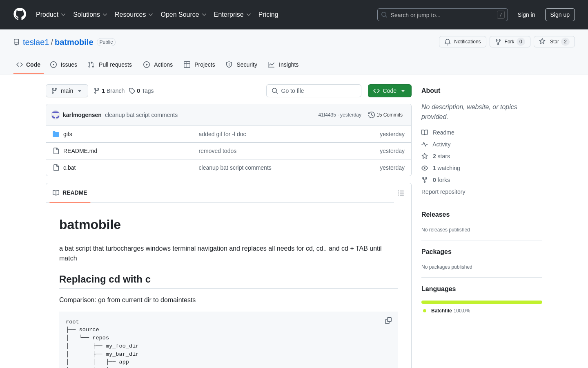
Task: Click the Batchfile language bar
Action: [482, 302]
